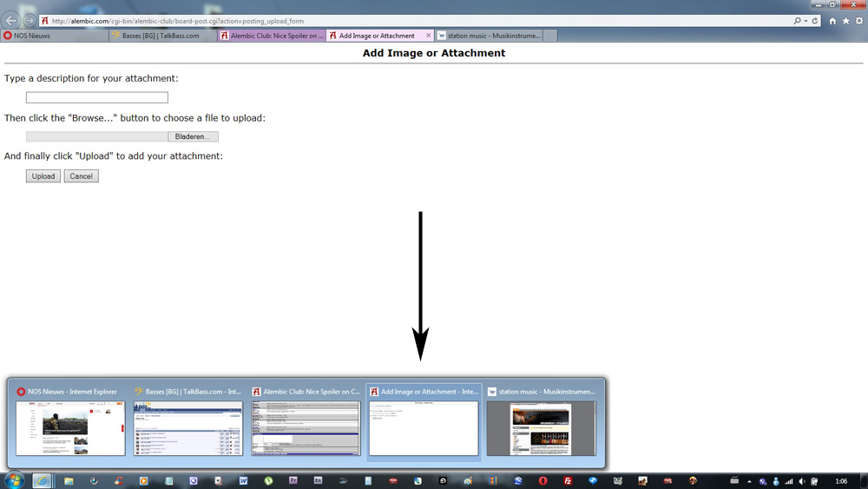Screen dimensions: 868x489
Task: Expand the address bar search dropdown arrow
Action: click(806, 20)
